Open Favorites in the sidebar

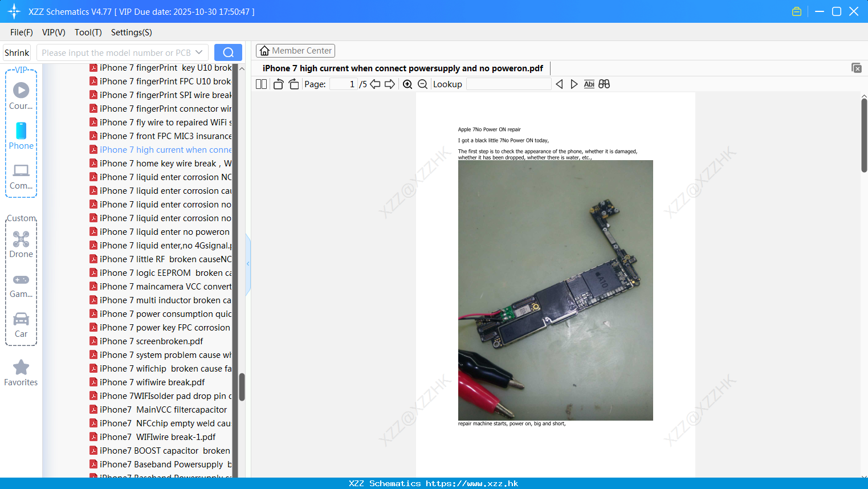coord(21,373)
